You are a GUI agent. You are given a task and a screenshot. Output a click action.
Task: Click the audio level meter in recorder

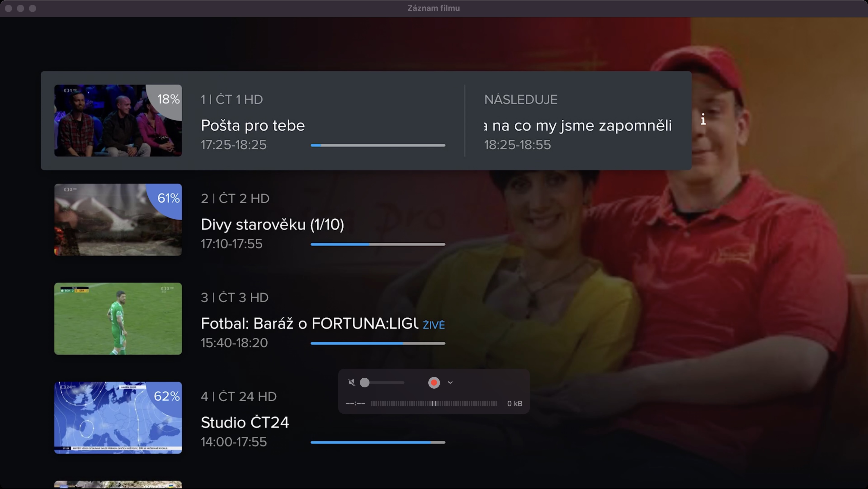[434, 403]
